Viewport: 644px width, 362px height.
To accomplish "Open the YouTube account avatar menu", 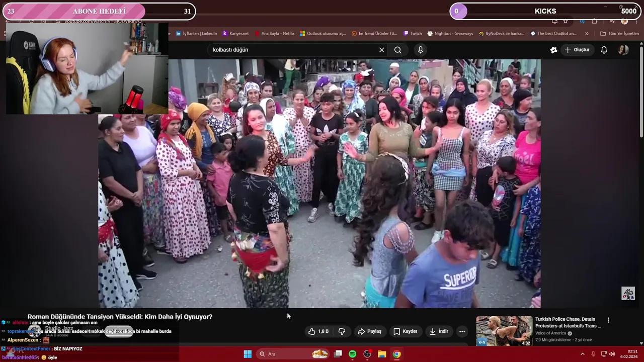I will [623, 50].
